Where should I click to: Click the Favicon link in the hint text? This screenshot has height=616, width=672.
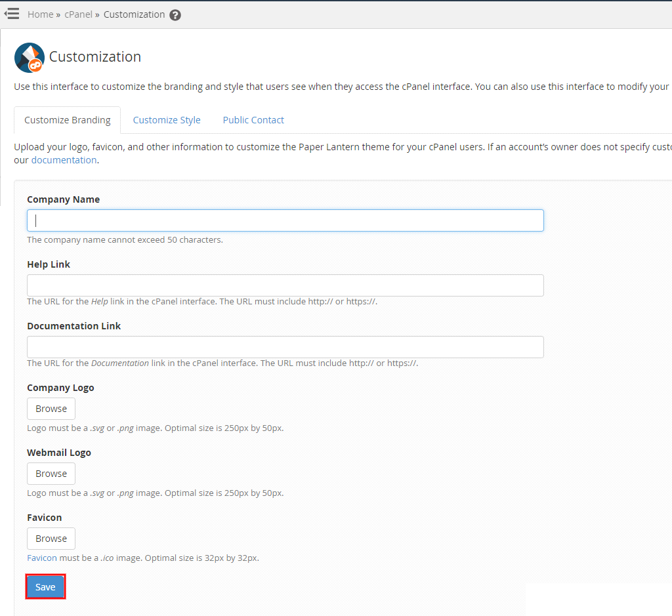pos(41,558)
